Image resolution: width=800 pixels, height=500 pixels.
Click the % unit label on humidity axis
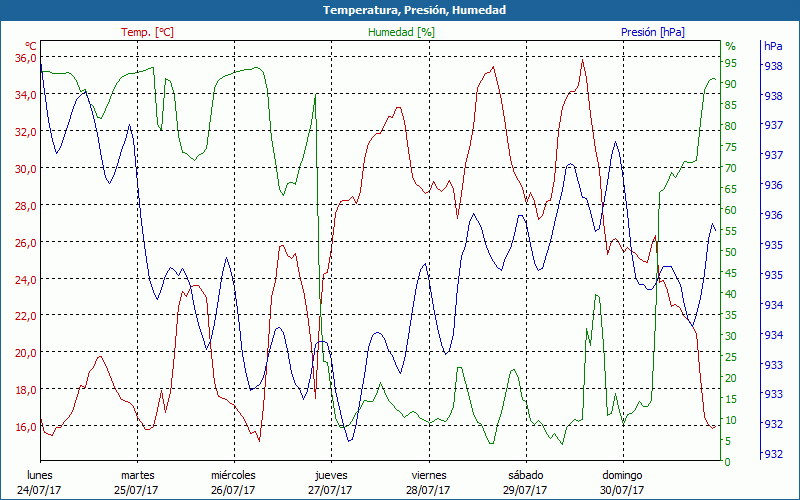tap(730, 46)
